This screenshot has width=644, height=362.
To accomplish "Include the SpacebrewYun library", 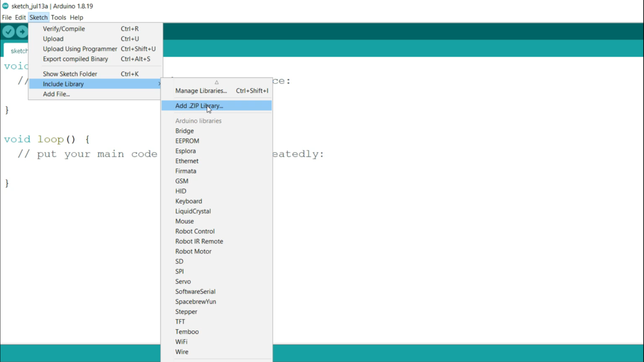I will (x=216, y=302).
